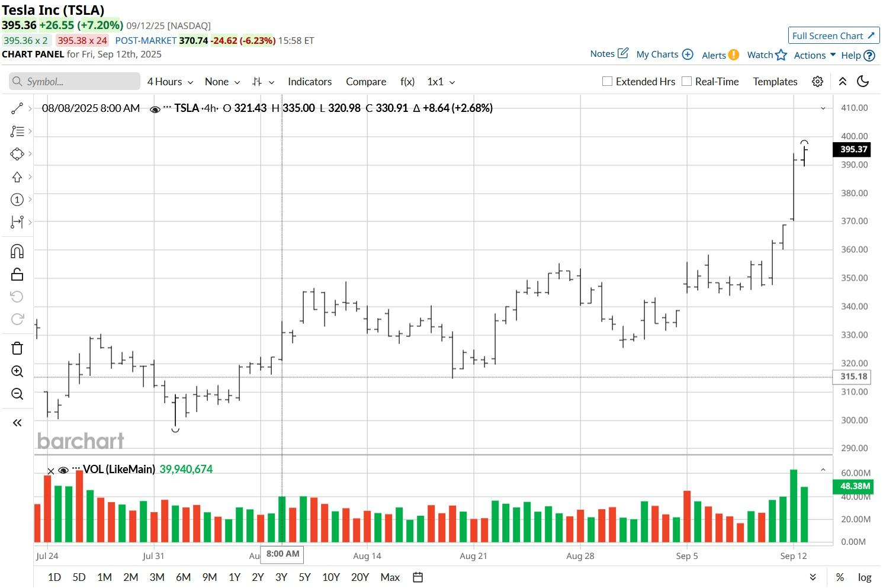Screen dimensions: 883x588
Task: Toggle the lock drawings padlock
Action: (x=17, y=274)
